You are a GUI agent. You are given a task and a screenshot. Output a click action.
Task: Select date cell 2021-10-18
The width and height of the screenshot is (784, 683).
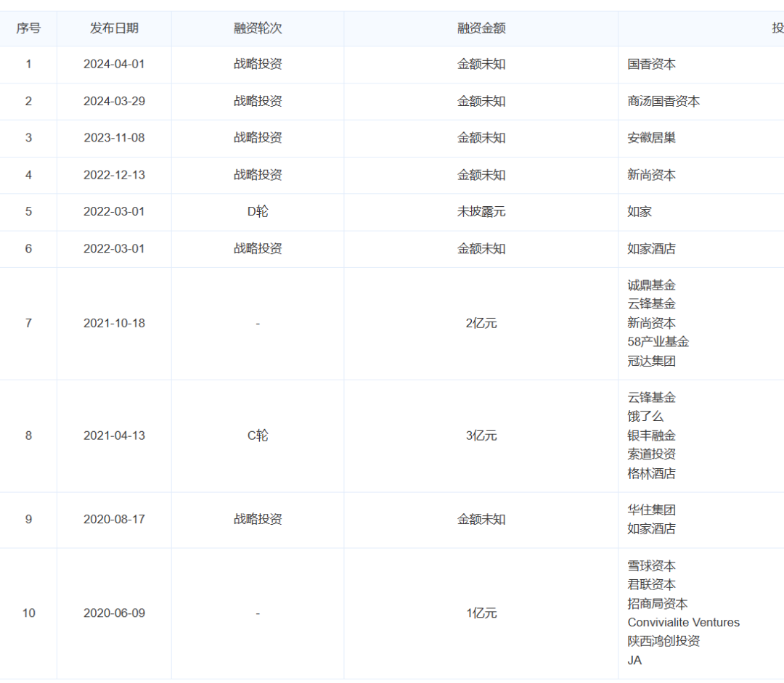[x=114, y=324]
